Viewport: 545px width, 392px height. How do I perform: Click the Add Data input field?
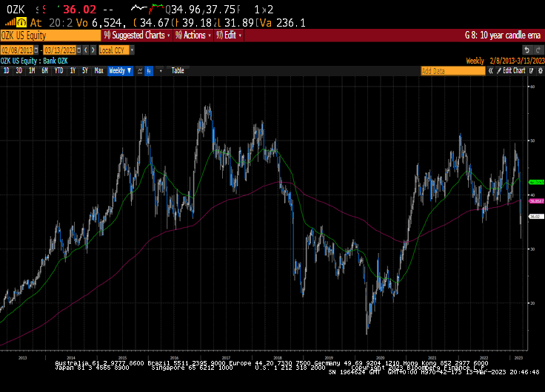click(453, 71)
